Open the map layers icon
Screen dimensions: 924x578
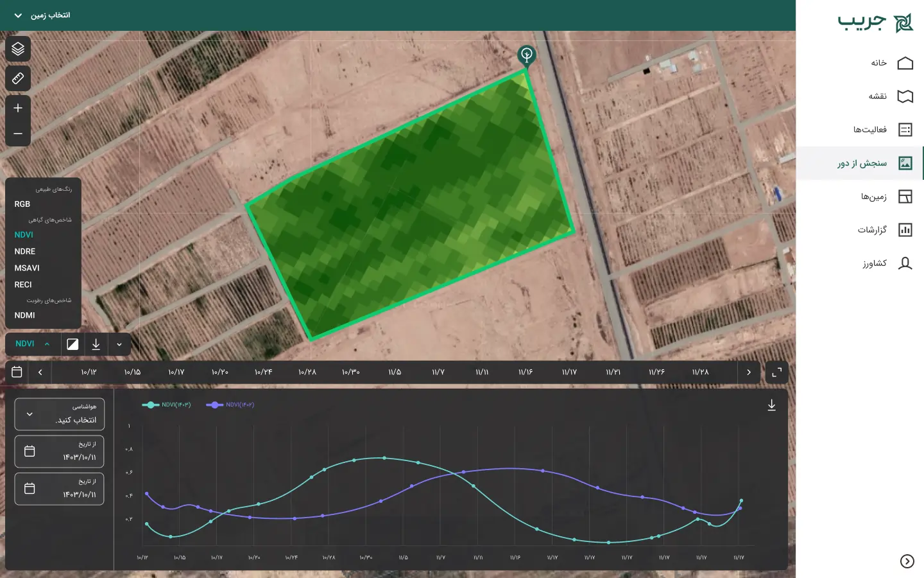click(x=18, y=49)
